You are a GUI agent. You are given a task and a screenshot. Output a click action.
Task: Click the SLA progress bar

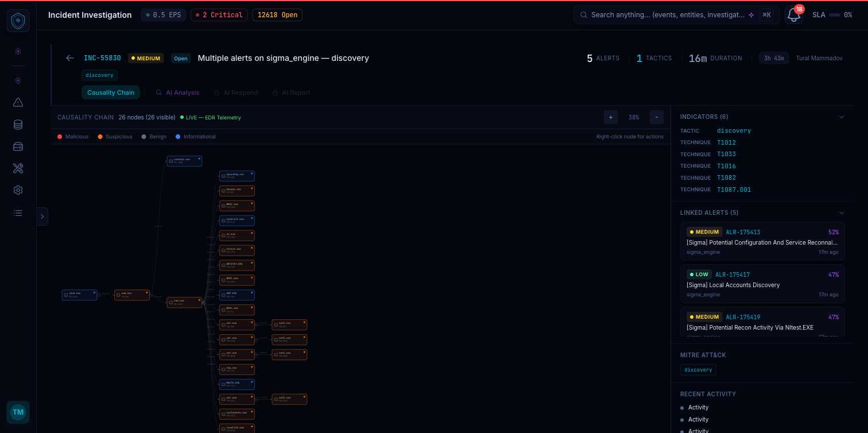click(835, 15)
